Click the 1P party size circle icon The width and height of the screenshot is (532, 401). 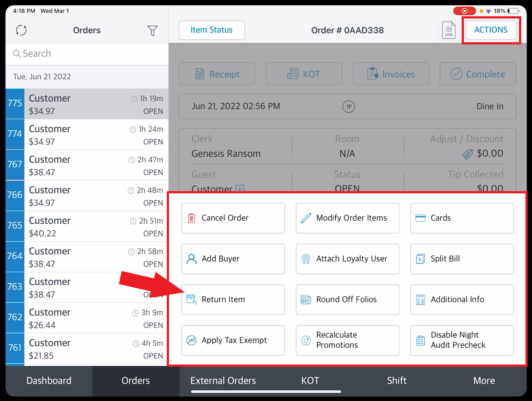349,106
